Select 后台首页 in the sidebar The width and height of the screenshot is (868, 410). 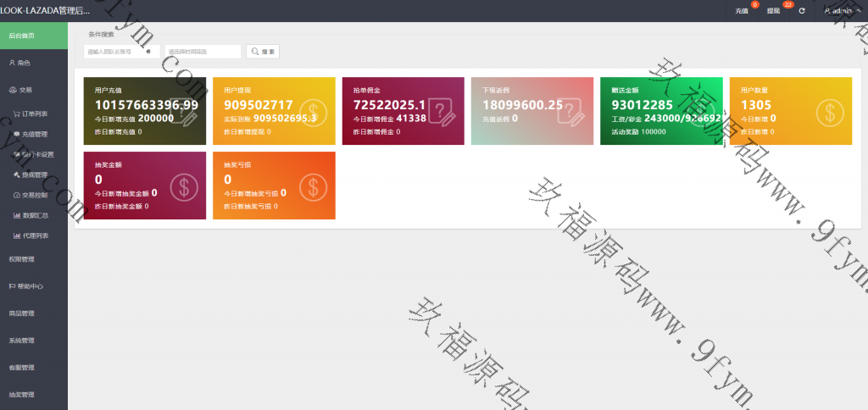click(x=34, y=36)
